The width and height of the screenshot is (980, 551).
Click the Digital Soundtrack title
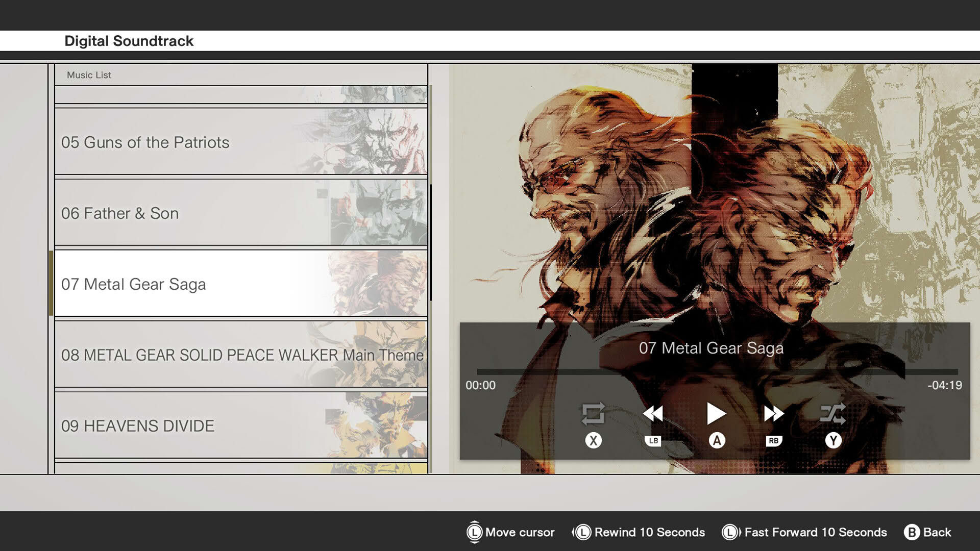tap(129, 41)
